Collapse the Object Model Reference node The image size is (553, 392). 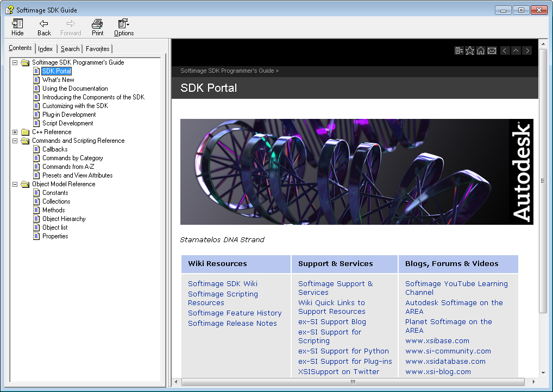click(x=15, y=184)
